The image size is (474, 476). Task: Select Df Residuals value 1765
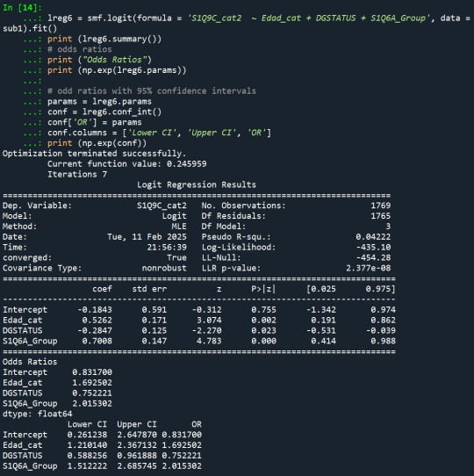[381, 216]
